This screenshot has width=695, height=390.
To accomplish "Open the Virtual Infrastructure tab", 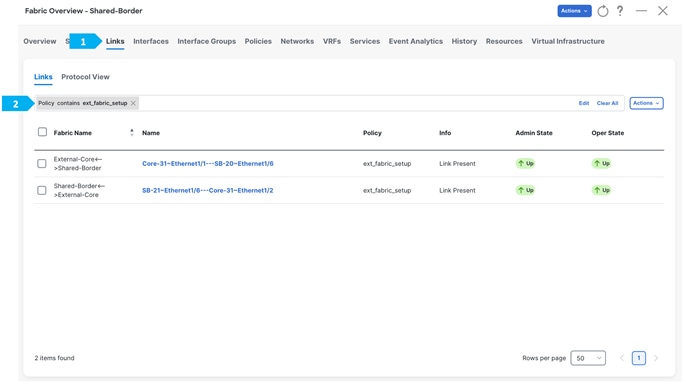I will tap(568, 41).
